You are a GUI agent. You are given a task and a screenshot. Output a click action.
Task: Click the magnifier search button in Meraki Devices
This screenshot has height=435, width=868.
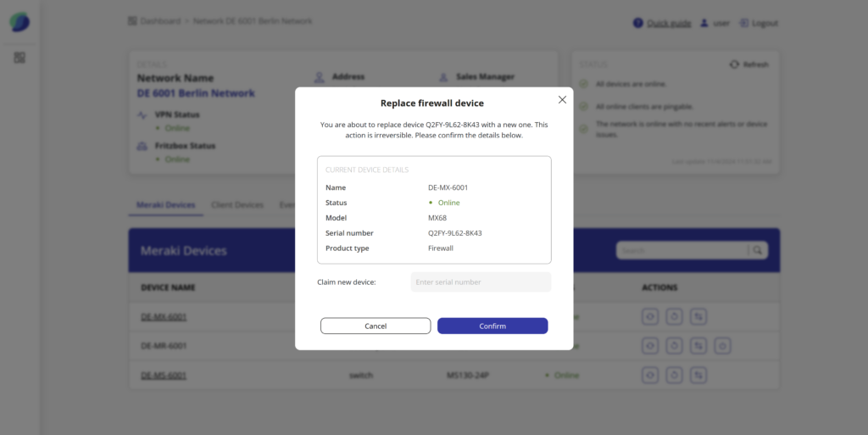pos(758,250)
